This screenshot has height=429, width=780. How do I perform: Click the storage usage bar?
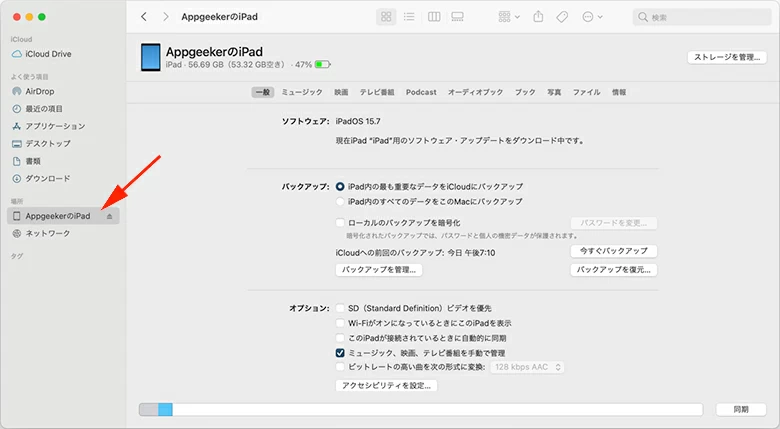point(420,409)
